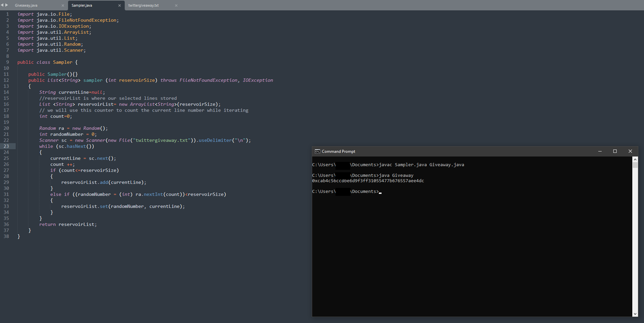Close the twittergiveaway.txt tab

tap(176, 5)
